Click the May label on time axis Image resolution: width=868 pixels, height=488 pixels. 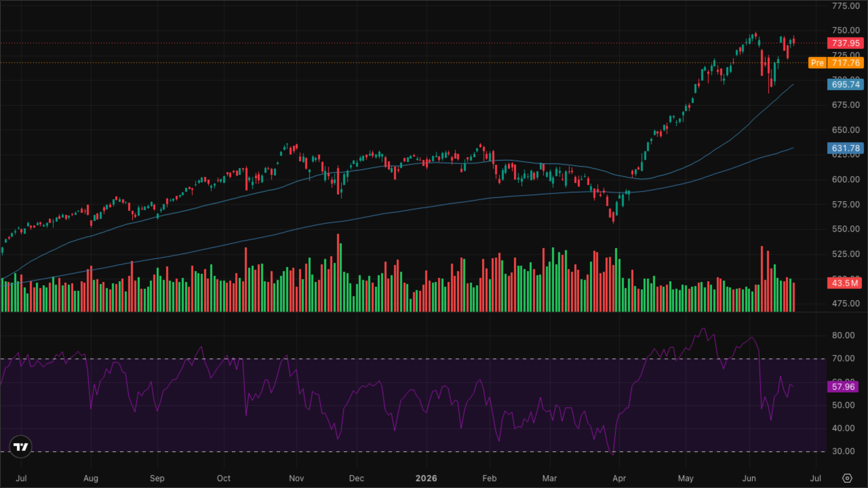686,478
